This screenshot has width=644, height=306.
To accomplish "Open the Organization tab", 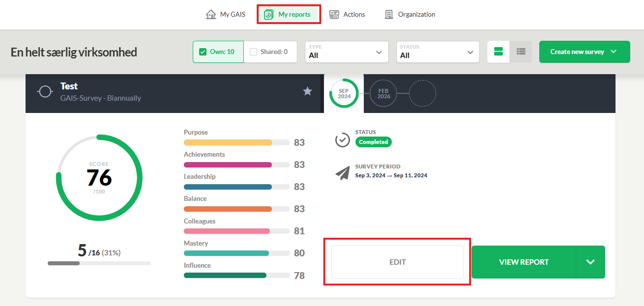I will 410,14.
